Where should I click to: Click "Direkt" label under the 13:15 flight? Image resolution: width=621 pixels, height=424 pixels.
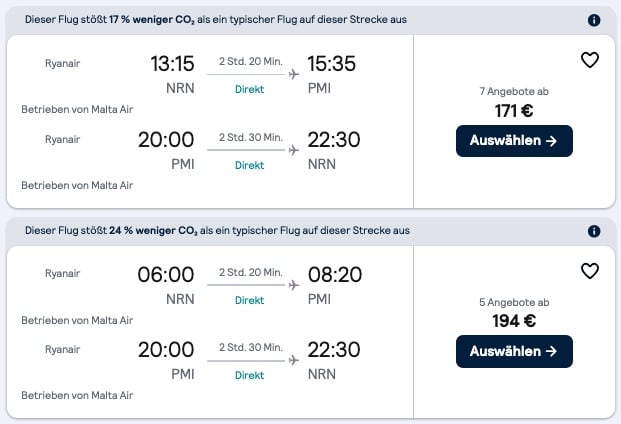[249, 89]
